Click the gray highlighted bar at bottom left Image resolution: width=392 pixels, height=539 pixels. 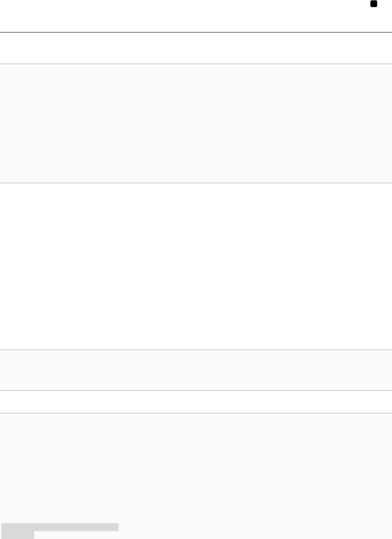[x=60, y=527]
